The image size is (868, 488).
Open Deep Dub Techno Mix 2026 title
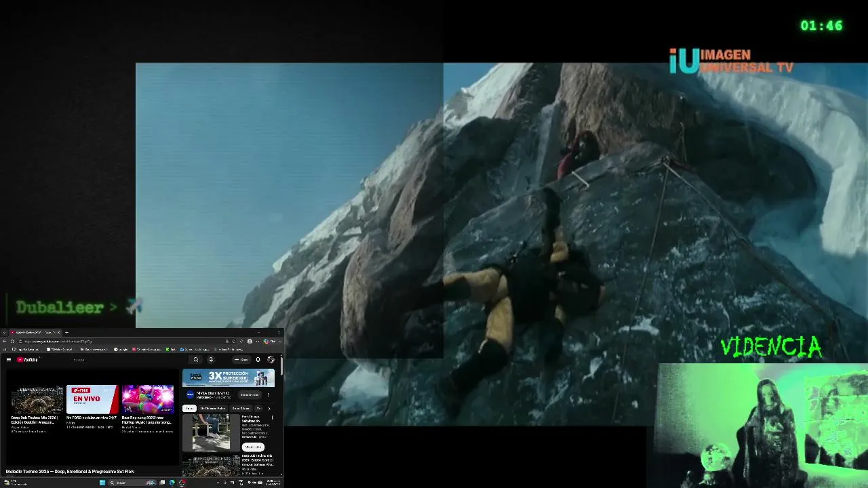tap(34, 420)
